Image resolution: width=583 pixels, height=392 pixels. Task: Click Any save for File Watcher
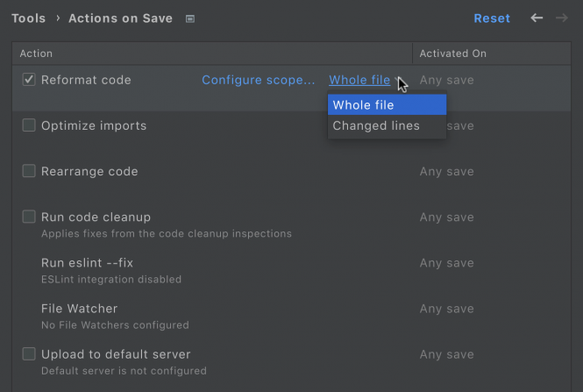pyautogui.click(x=446, y=309)
